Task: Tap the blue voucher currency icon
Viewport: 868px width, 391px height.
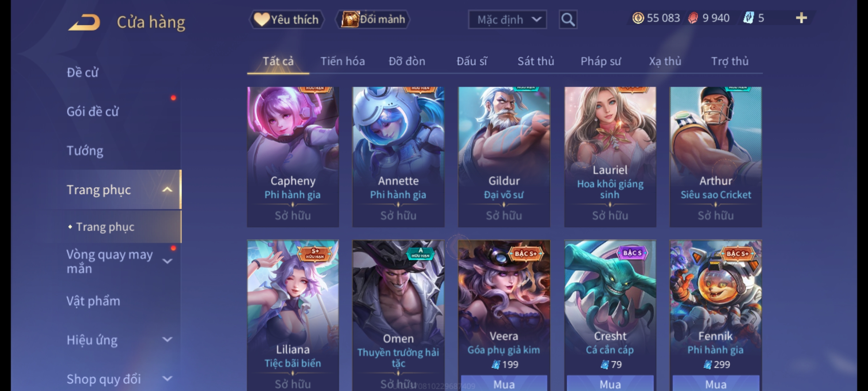Action: pos(748,18)
